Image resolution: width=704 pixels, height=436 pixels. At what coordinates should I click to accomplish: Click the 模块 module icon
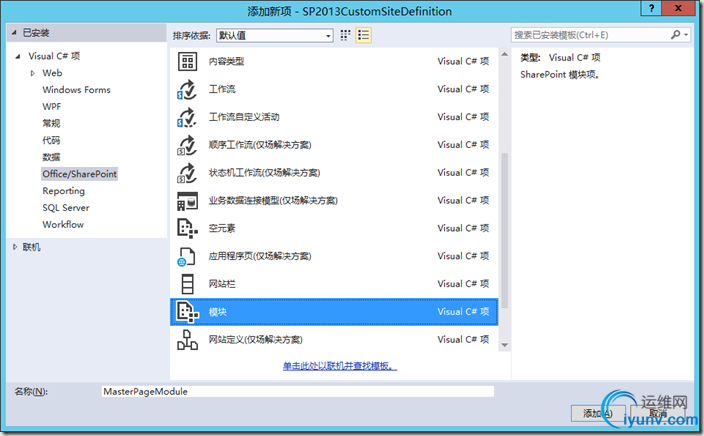tap(187, 312)
